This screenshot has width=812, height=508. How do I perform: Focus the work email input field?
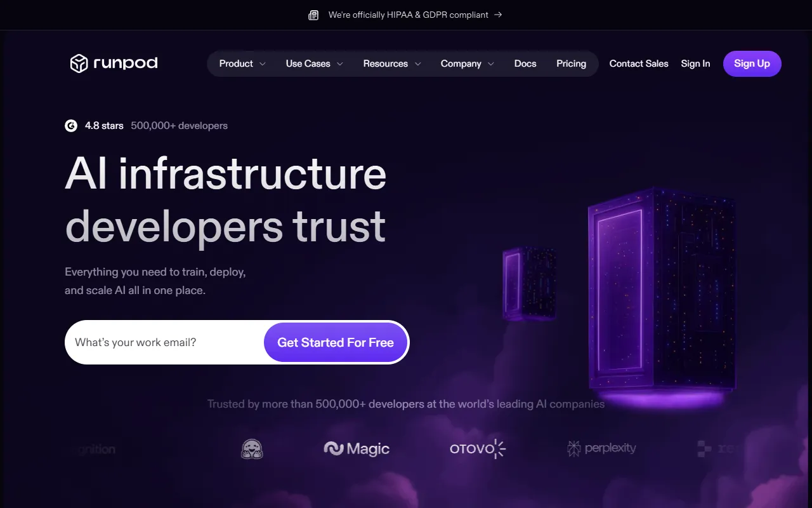[165, 342]
